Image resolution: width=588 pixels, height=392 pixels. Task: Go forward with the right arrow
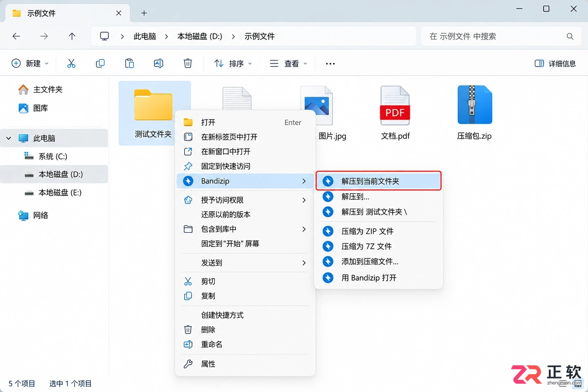(44, 36)
